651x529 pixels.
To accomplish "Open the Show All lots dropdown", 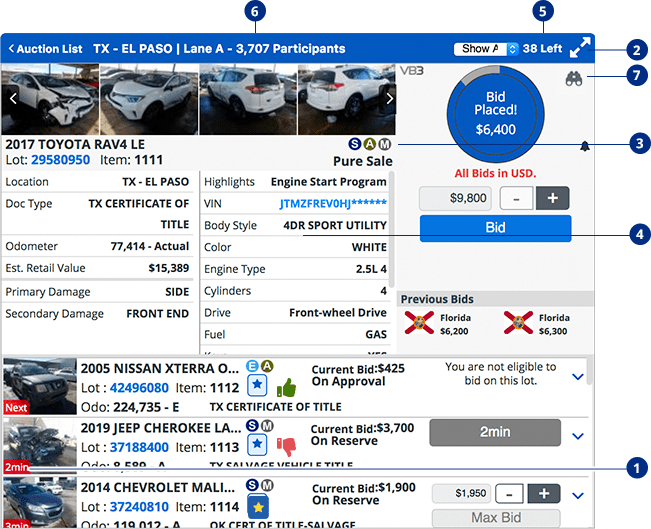I will (x=486, y=49).
